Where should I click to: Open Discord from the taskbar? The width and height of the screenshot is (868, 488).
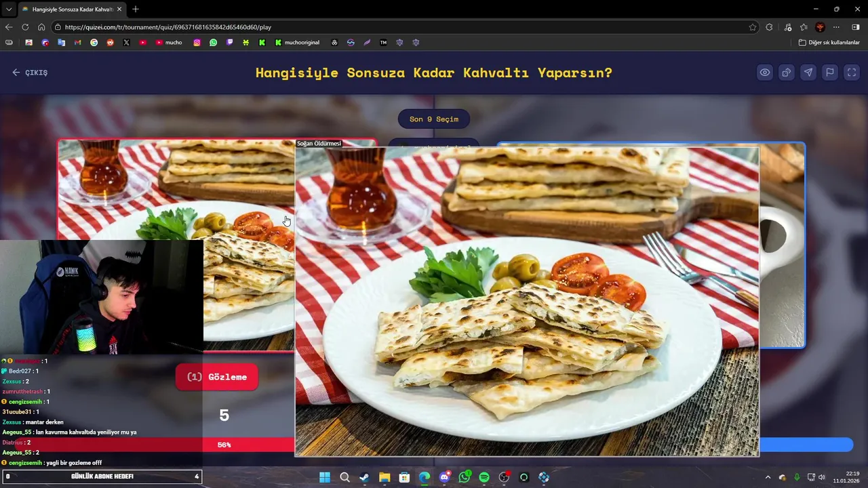point(444,477)
